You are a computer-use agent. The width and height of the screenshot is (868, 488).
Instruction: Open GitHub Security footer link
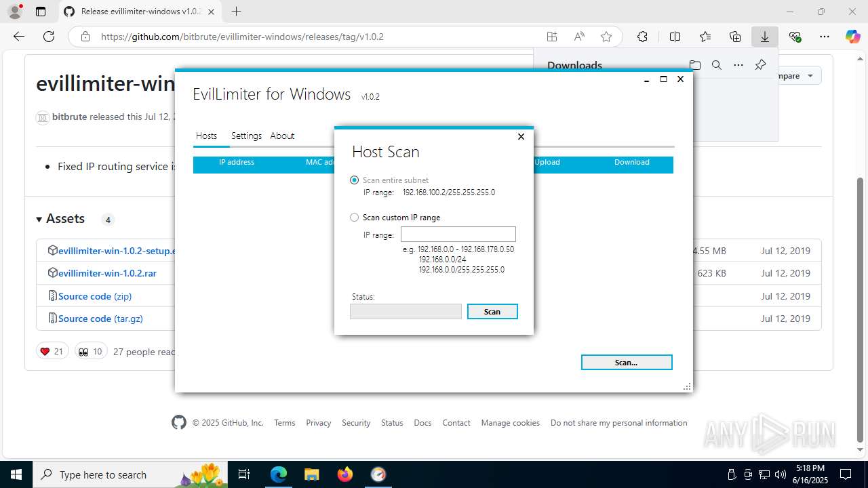pyautogui.click(x=356, y=423)
